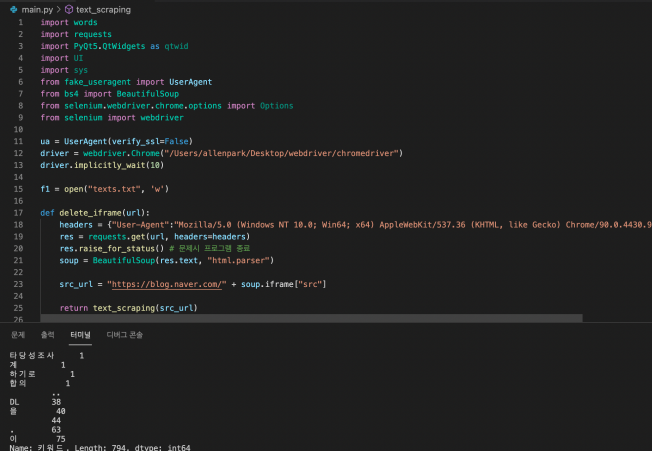Click the UserAgent import on line 6
The height and width of the screenshot is (451, 652).
point(189,81)
